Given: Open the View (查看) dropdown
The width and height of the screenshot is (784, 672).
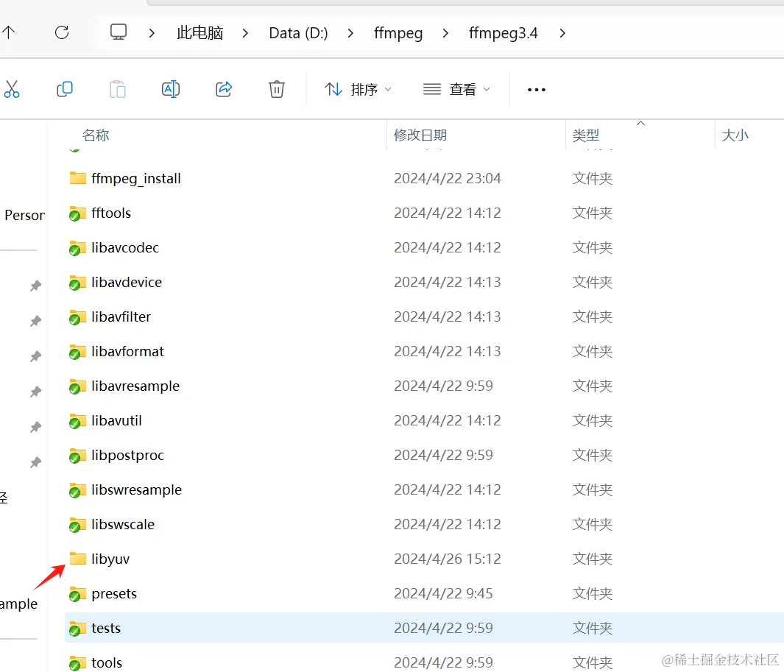Looking at the screenshot, I should tap(456, 90).
